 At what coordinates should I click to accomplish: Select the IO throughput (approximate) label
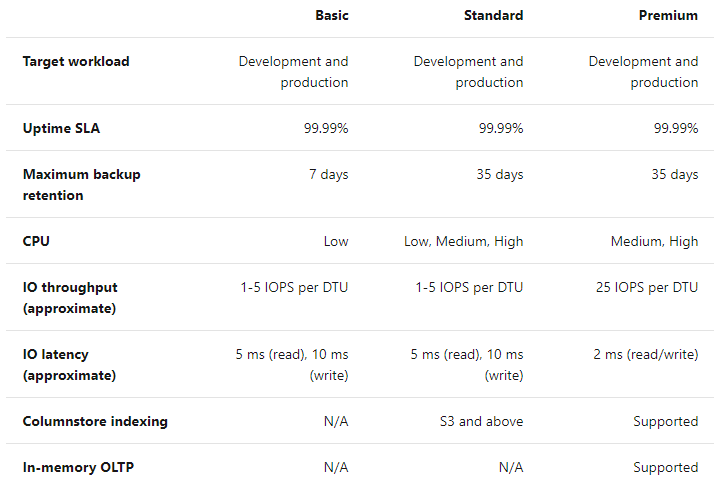(70, 297)
